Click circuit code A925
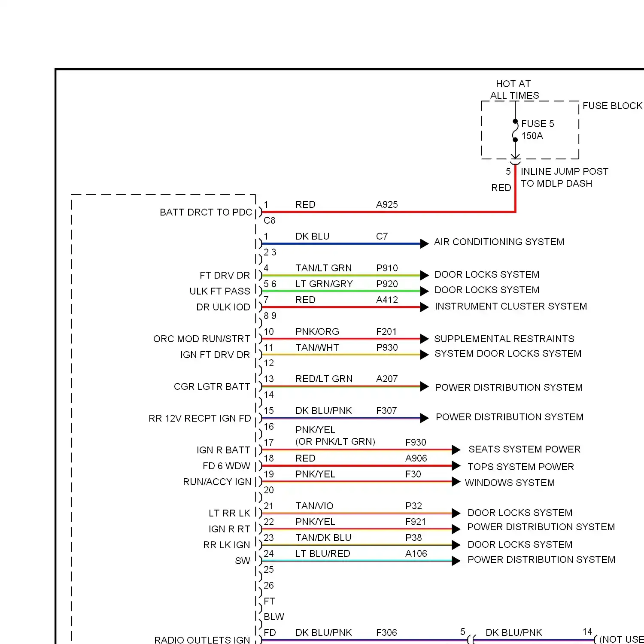The width and height of the screenshot is (644, 644). click(x=387, y=204)
